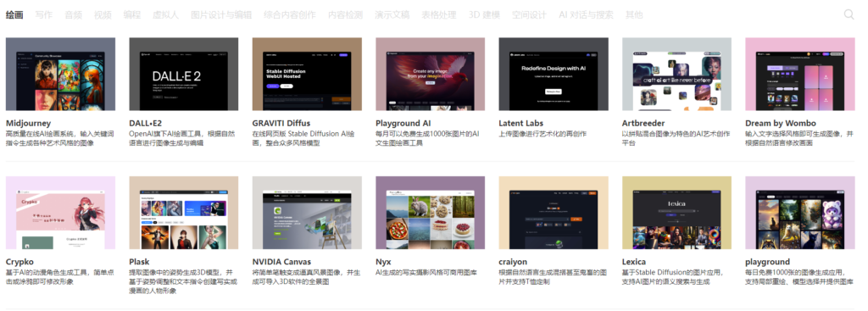Click the search magnifier icon

(849, 14)
